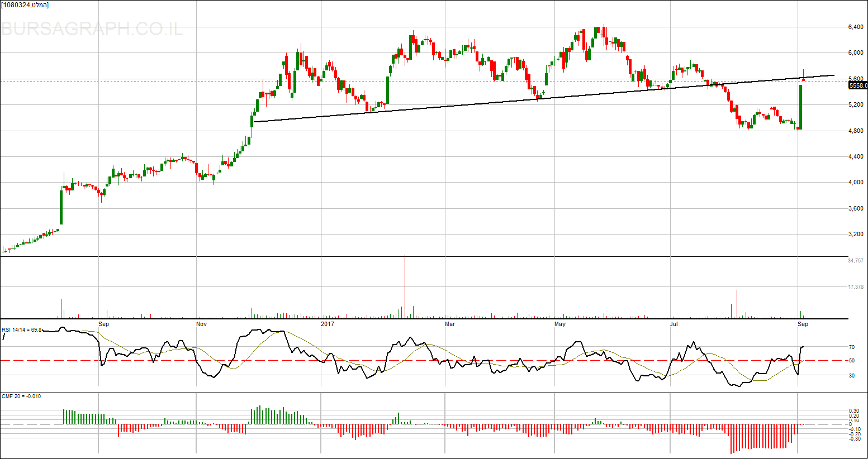Click the 4,000 price axis label
The height and width of the screenshot is (459, 868).
[x=856, y=183]
